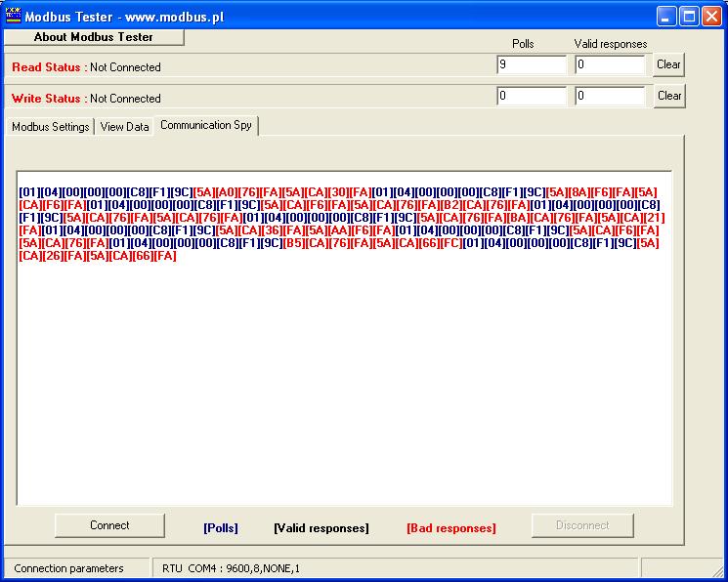The height and width of the screenshot is (582, 728).
Task: Switch to the View Data tab
Action: (x=124, y=127)
